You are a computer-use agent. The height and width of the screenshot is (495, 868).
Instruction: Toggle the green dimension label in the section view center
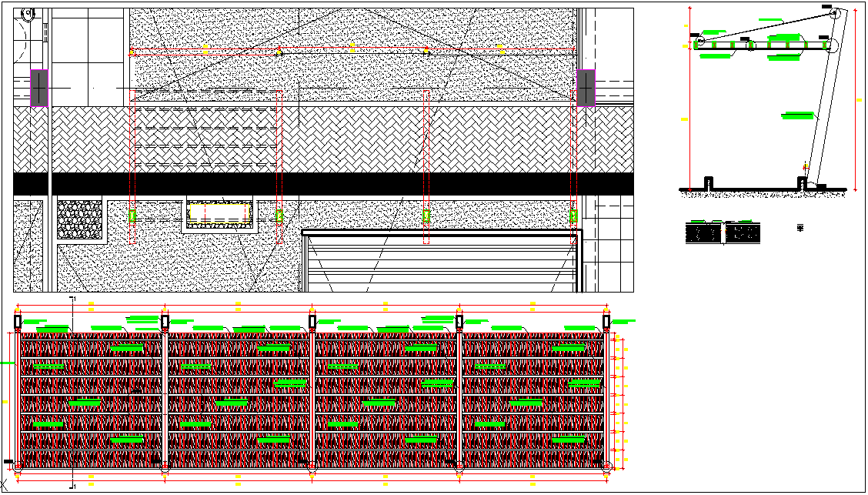796,115
